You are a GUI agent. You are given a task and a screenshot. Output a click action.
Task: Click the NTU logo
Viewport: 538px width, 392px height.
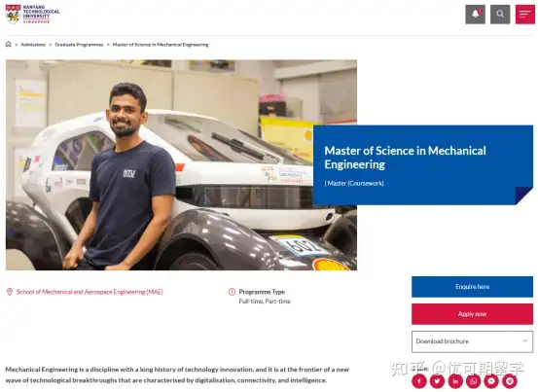point(33,14)
